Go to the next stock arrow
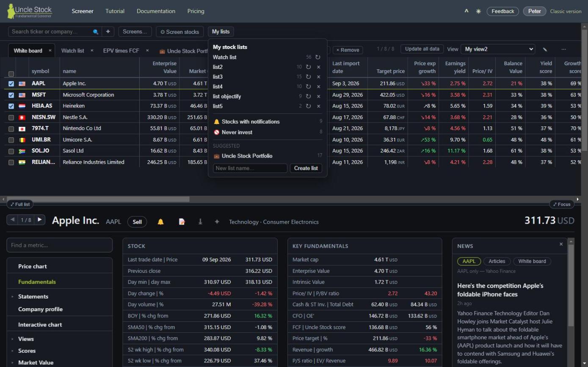 [x=40, y=219]
